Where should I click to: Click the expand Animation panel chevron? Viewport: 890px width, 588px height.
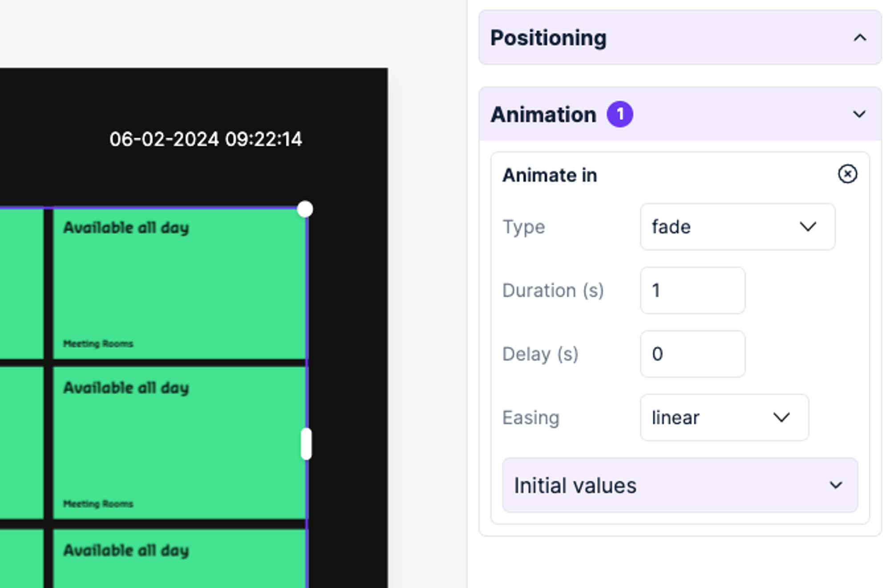coord(859,114)
